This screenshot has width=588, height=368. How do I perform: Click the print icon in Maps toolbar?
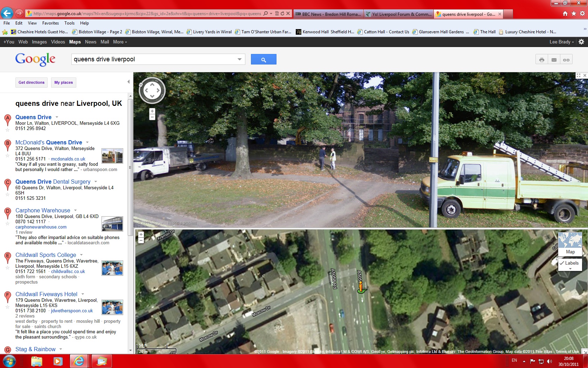click(541, 60)
